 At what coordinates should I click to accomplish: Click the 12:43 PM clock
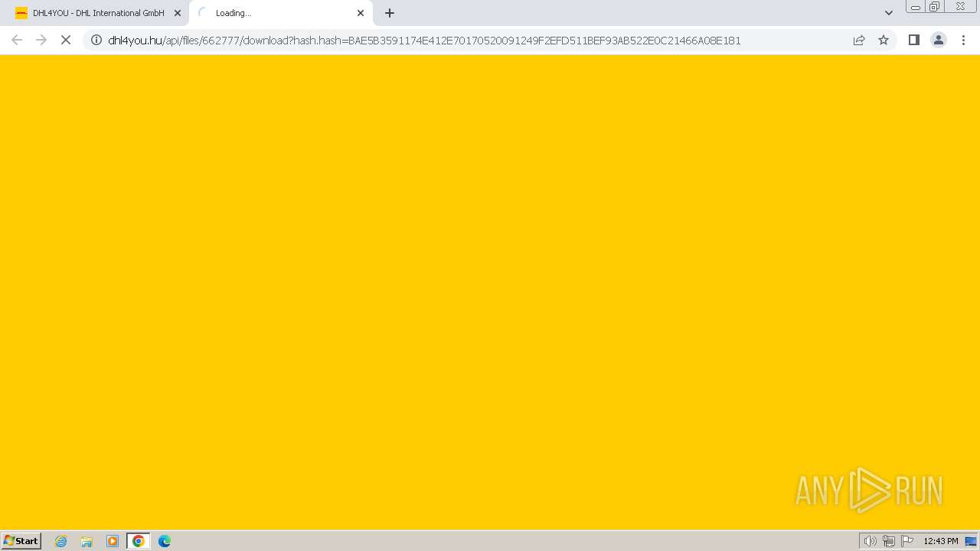click(x=941, y=541)
